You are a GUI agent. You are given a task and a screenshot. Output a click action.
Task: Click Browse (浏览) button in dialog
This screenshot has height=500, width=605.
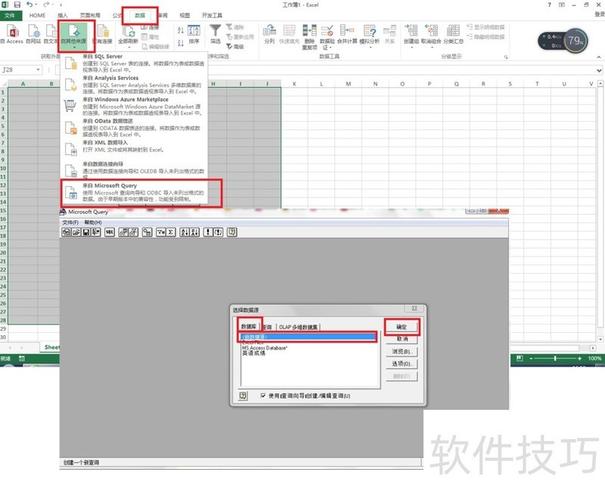402,351
